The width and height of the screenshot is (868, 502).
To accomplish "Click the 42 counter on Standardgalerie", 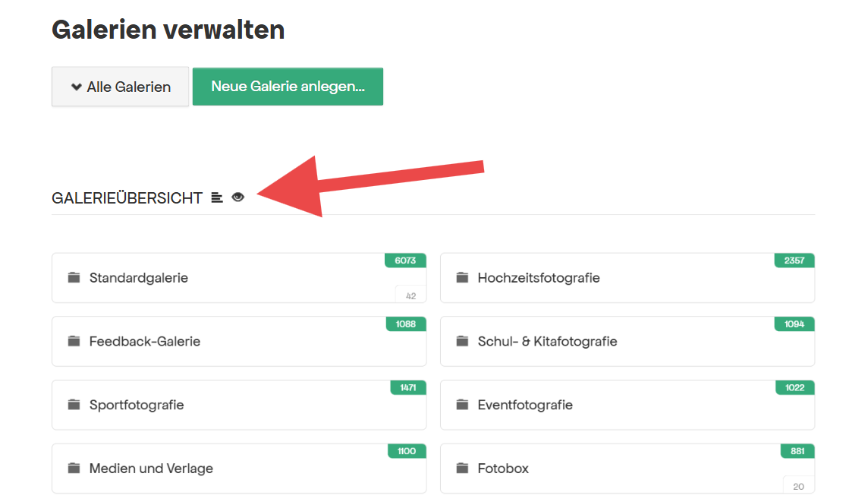I will [410, 296].
